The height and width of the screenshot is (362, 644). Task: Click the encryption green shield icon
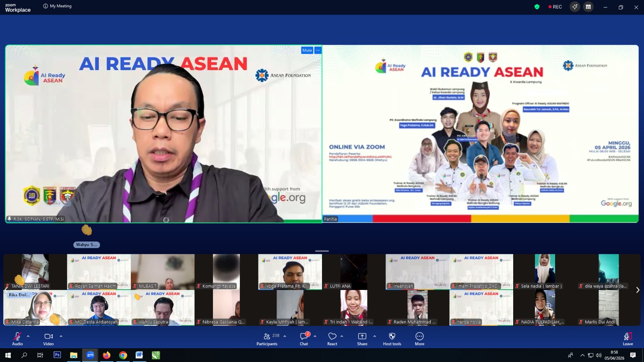point(537,7)
